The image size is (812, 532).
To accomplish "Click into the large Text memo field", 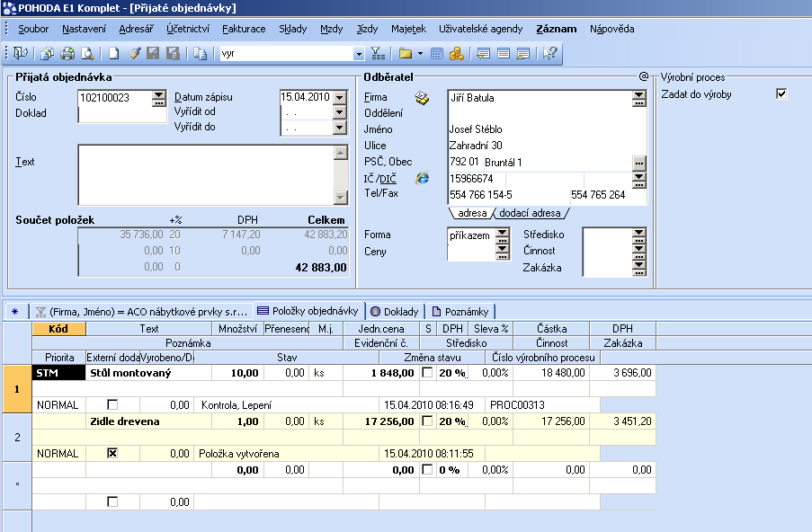I will pos(206,175).
